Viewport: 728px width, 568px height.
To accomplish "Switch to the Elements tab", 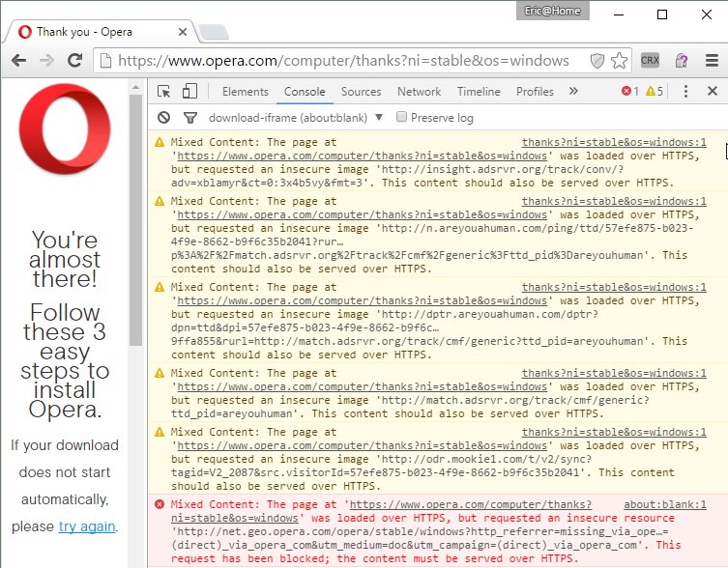I will 246,92.
